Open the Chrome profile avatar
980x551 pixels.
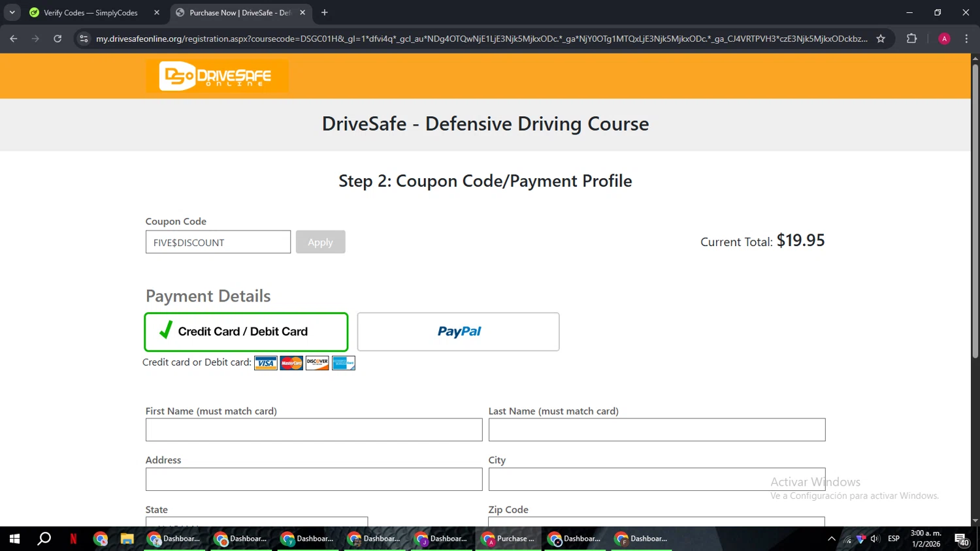click(944, 39)
